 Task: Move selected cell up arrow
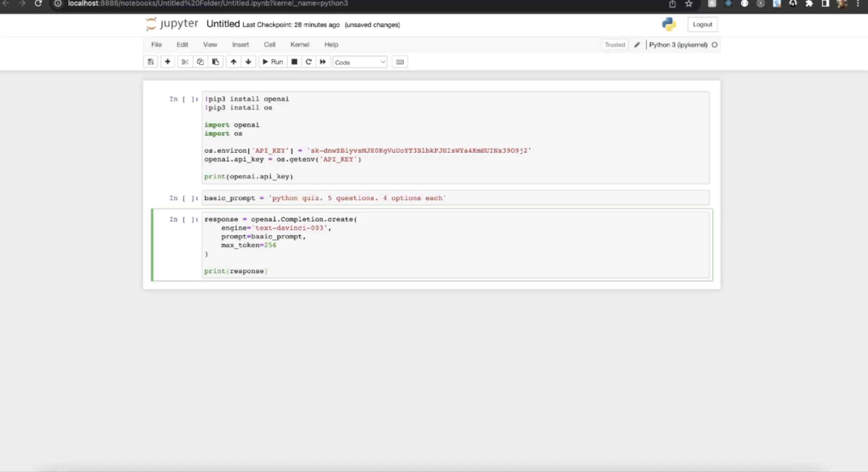233,62
